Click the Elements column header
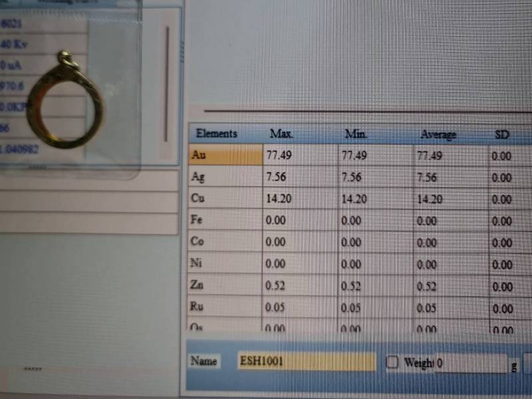 point(217,134)
